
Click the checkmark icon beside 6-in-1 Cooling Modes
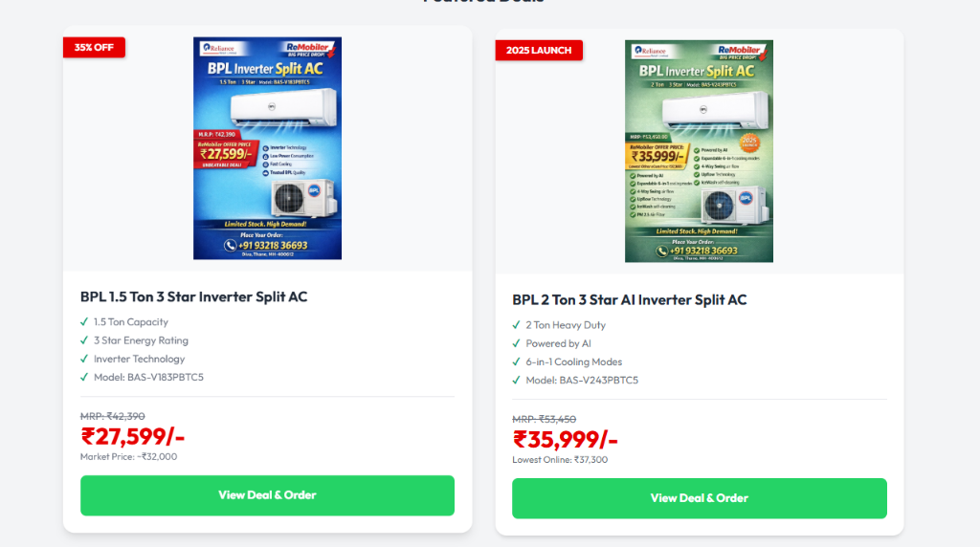tap(516, 361)
